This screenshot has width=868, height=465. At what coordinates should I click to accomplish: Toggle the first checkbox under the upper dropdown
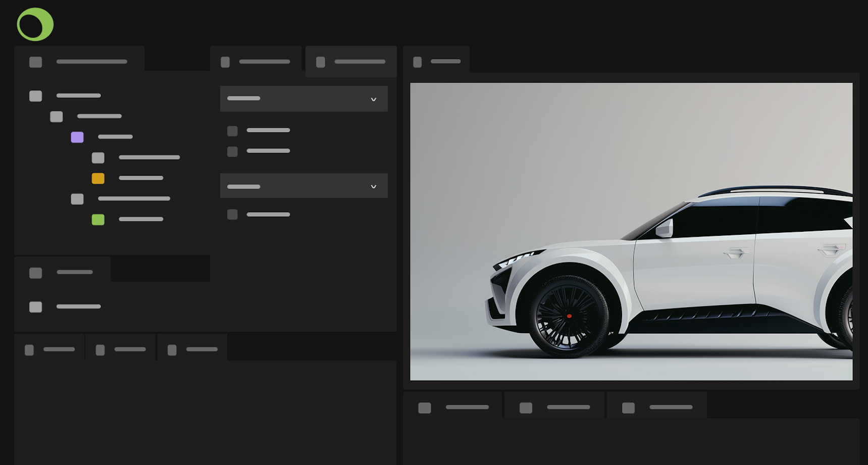click(232, 131)
